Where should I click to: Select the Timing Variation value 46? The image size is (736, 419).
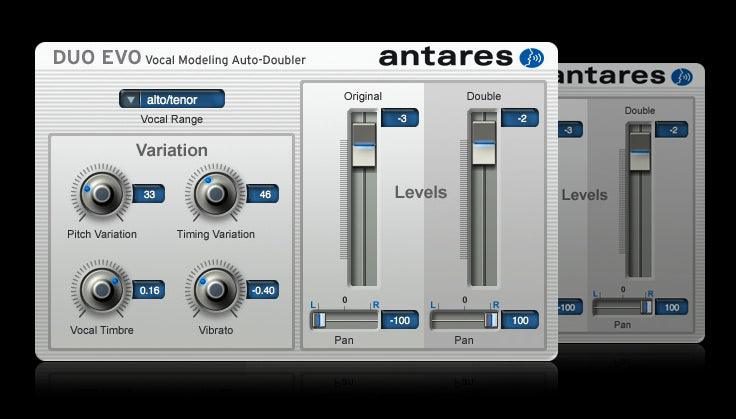tap(263, 194)
